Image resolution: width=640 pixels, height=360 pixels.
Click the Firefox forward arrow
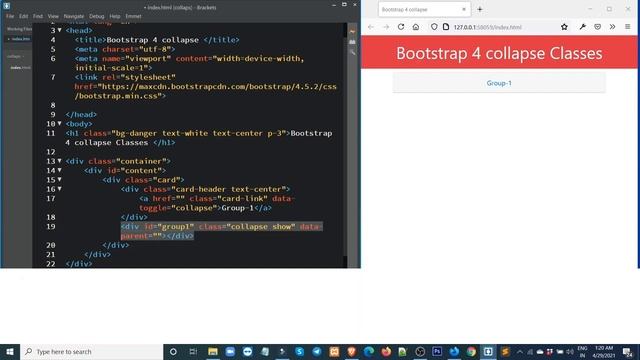(386, 27)
